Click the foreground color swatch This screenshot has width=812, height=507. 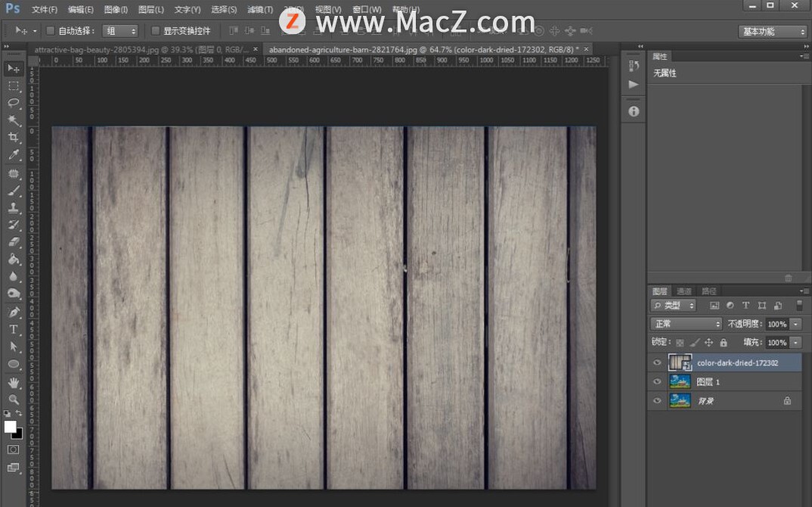pyautogui.click(x=10, y=427)
